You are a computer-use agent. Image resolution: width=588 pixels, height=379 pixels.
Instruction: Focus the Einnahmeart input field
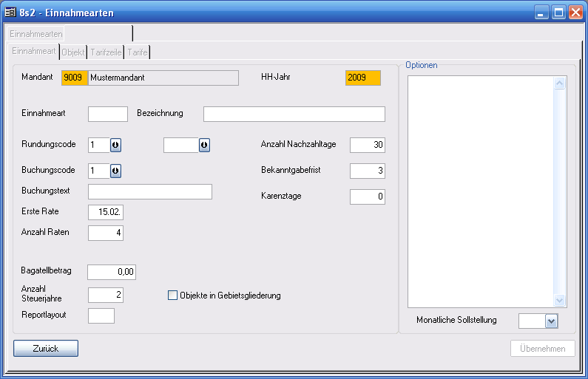coord(108,114)
